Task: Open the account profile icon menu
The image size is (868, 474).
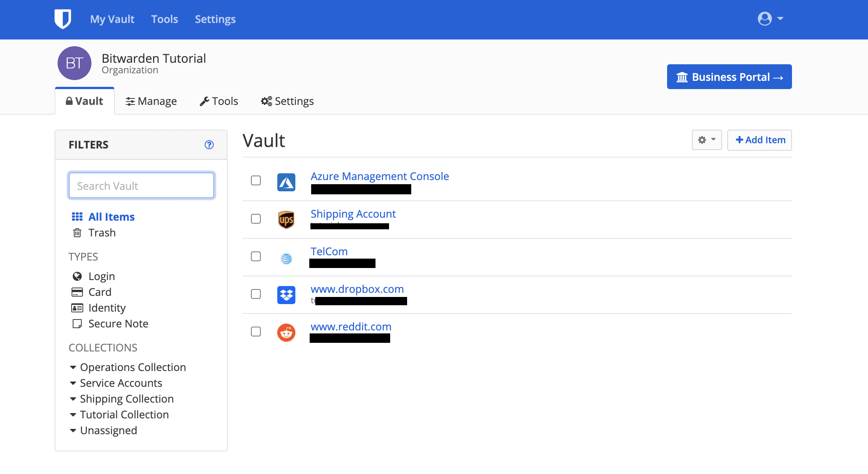Action: click(x=765, y=19)
